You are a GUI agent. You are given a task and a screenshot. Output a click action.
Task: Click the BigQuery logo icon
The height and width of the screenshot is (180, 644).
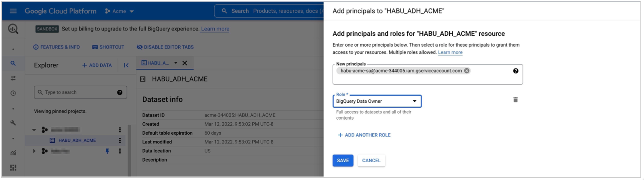[13, 29]
